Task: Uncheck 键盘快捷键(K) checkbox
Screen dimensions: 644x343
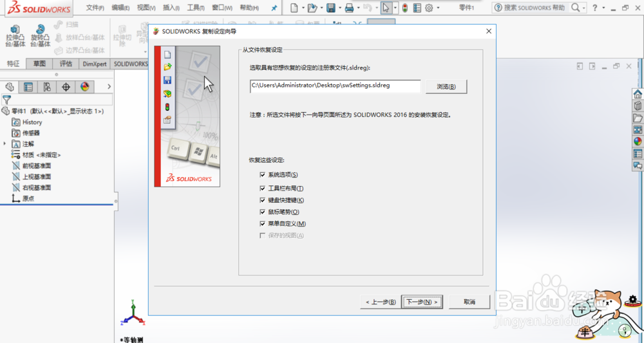Action: (x=263, y=200)
